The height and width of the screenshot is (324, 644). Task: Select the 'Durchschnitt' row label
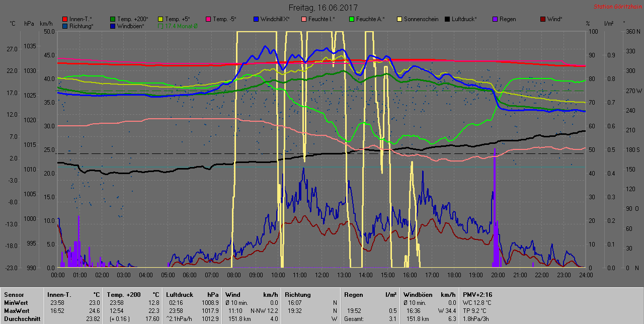point(21,319)
